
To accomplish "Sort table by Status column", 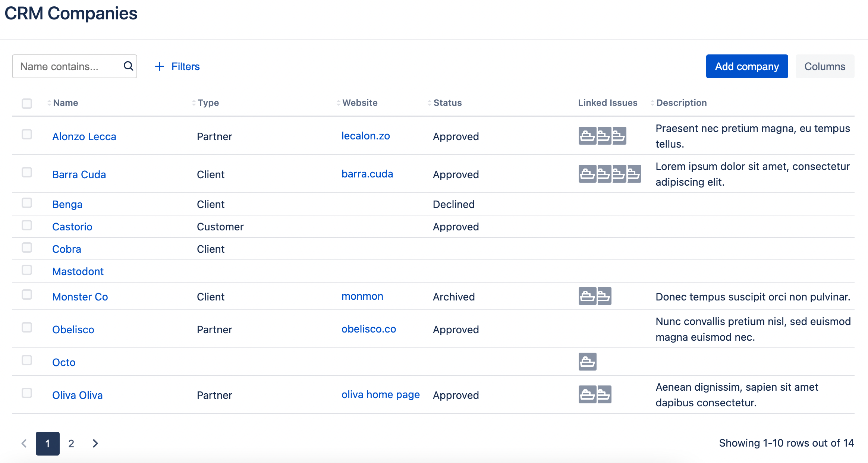I will pos(447,103).
